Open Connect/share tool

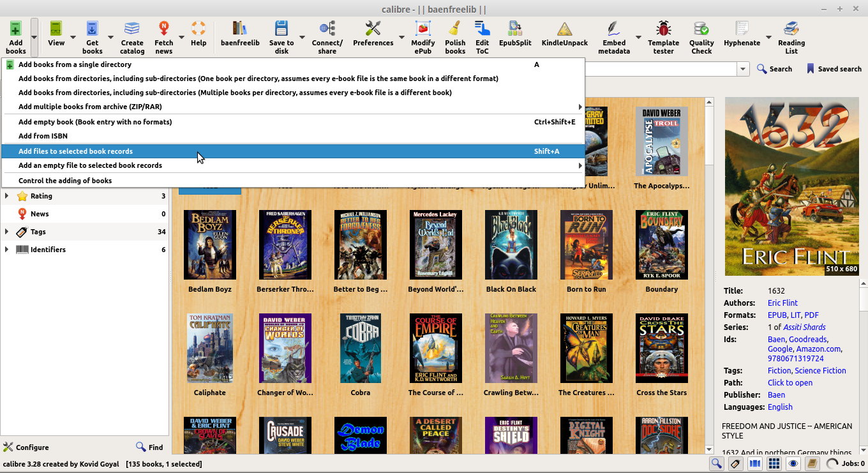click(327, 29)
